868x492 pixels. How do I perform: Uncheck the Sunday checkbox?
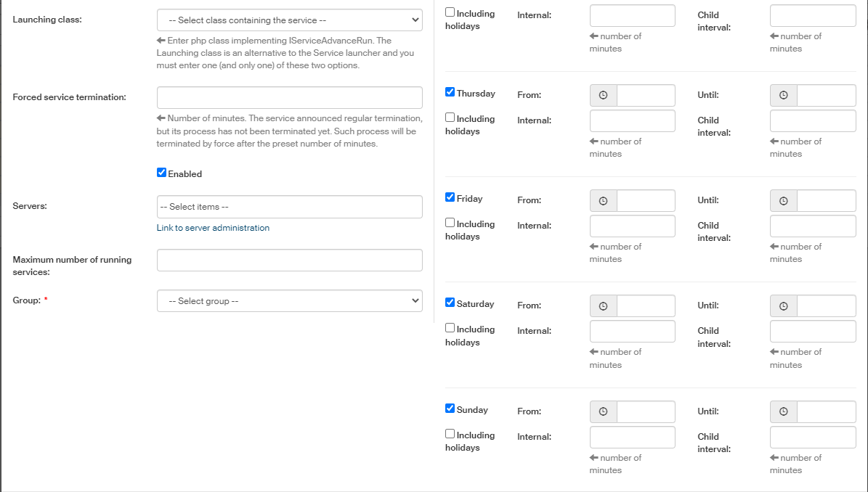(450, 409)
